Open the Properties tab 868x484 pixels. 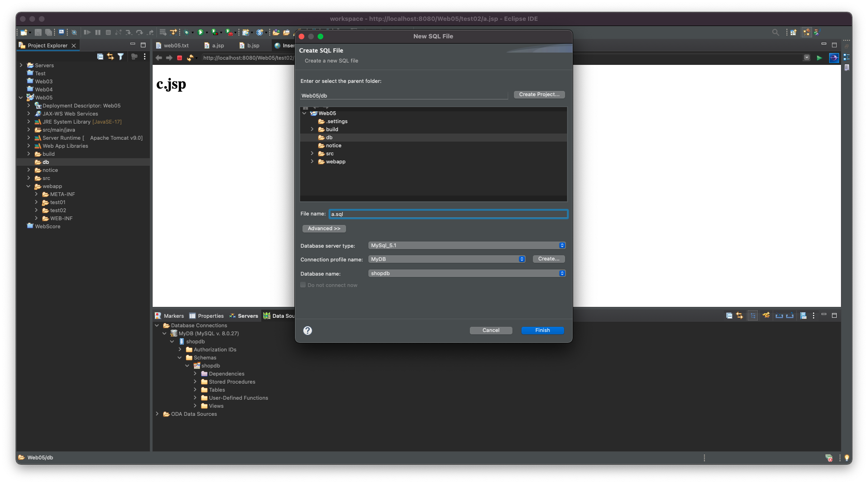click(x=206, y=316)
